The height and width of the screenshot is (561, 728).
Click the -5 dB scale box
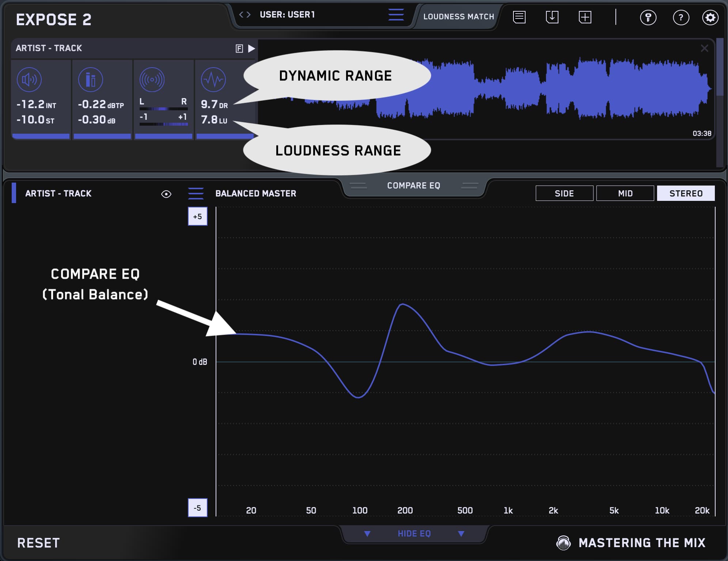click(198, 508)
